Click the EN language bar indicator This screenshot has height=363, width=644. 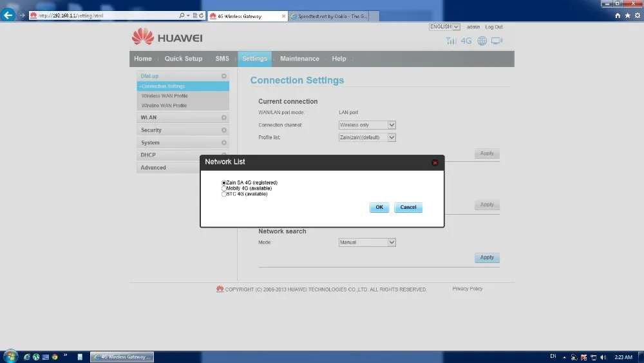coord(553,357)
